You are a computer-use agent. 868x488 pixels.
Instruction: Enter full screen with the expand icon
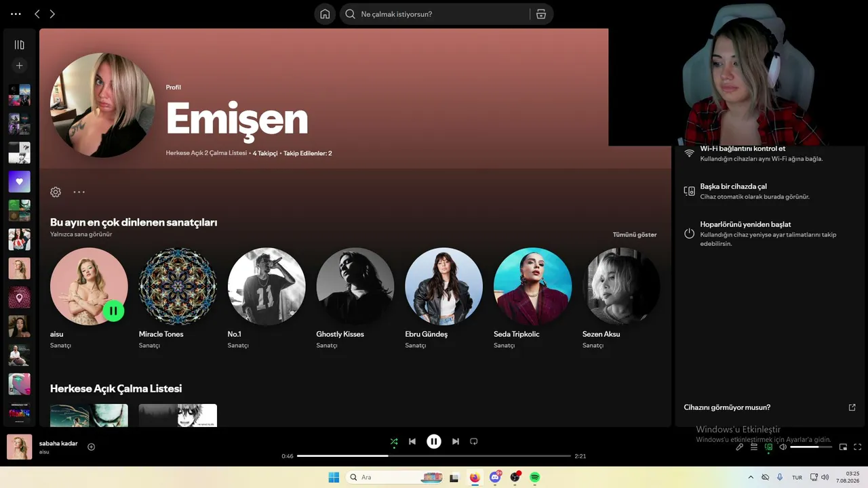click(858, 447)
